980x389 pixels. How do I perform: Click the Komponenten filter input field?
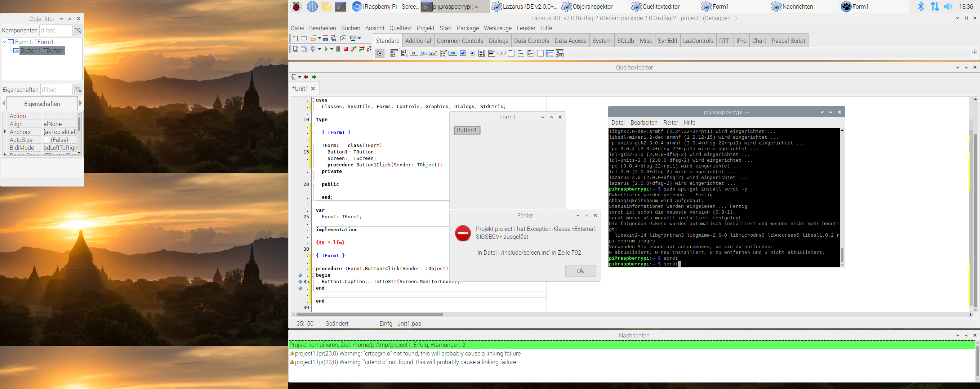56,30
